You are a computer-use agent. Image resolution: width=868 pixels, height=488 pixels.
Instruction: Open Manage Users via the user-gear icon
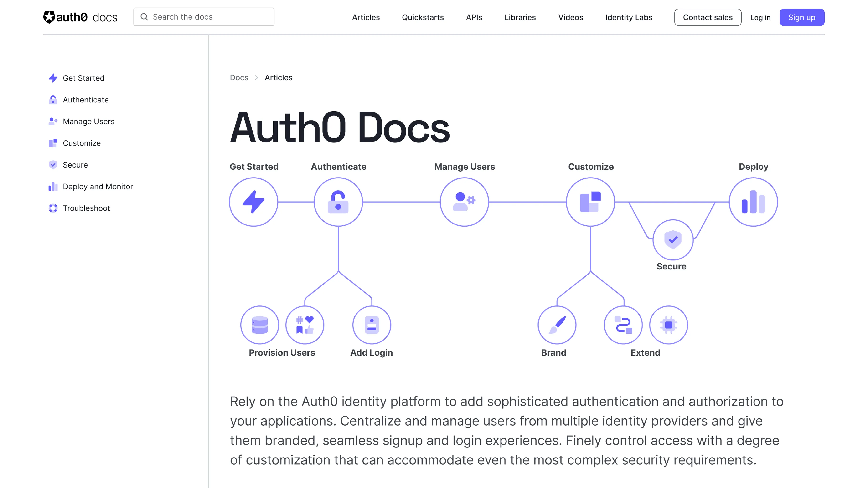464,202
